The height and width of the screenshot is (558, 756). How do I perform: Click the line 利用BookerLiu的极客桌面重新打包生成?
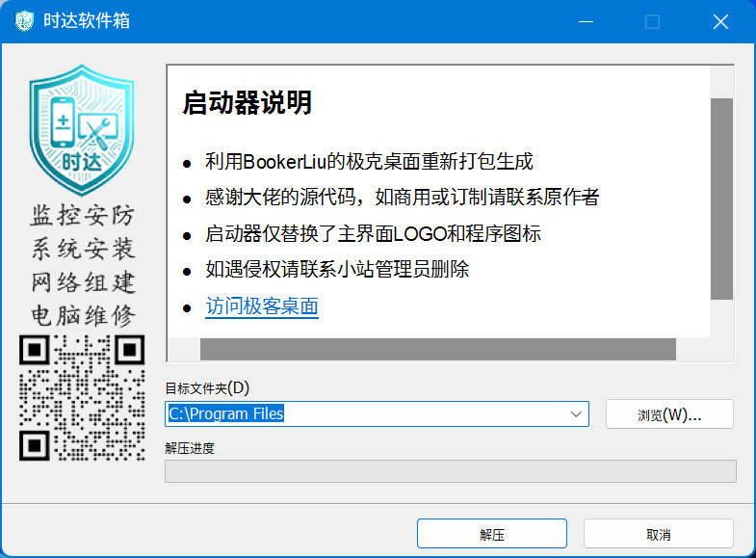point(369,162)
